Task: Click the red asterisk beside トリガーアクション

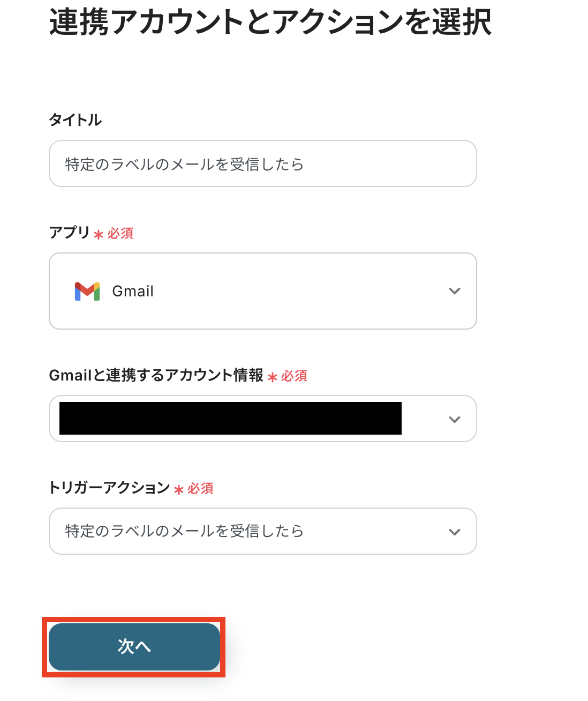Action: [179, 490]
